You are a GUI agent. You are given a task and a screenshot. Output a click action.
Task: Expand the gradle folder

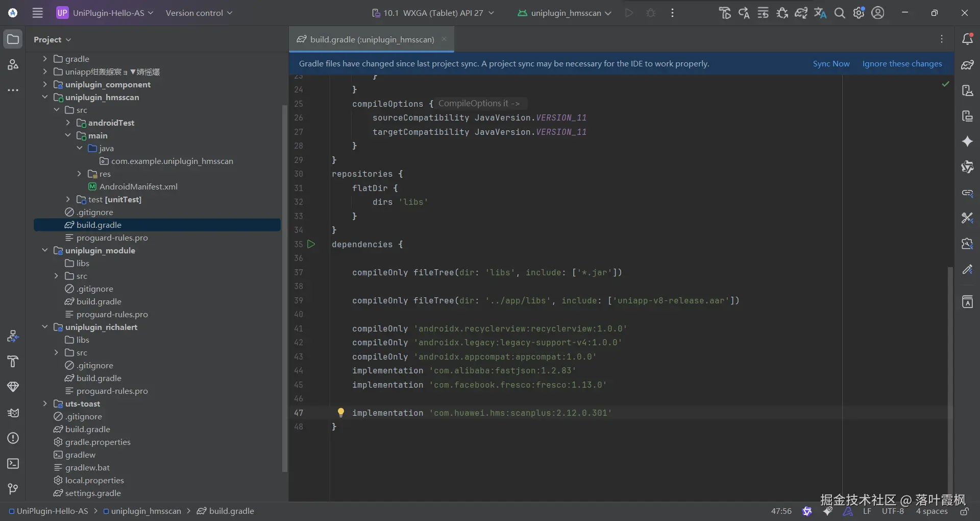(45, 59)
